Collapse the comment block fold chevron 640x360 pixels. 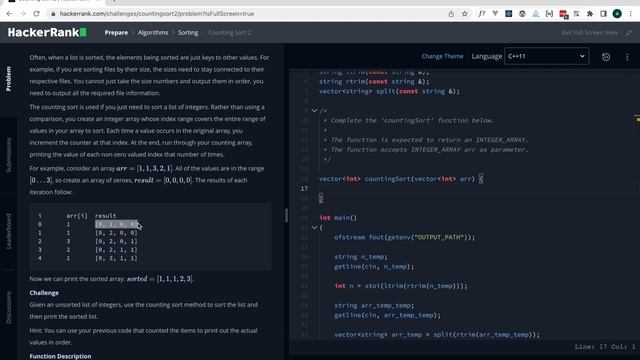314,111
